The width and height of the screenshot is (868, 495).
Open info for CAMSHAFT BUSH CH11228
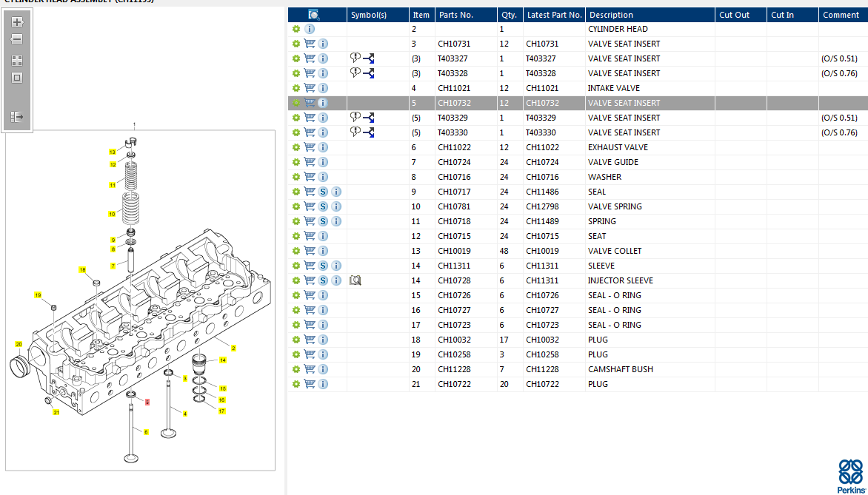[323, 369]
